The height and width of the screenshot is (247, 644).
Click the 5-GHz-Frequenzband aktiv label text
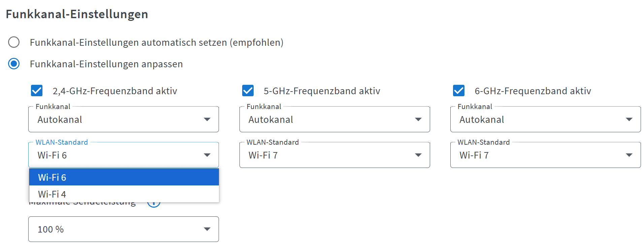[322, 91]
